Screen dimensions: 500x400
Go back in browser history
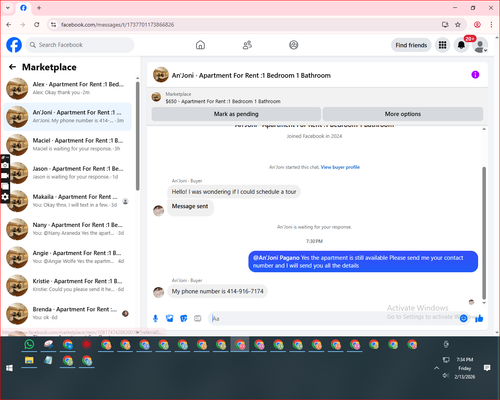click(x=9, y=25)
